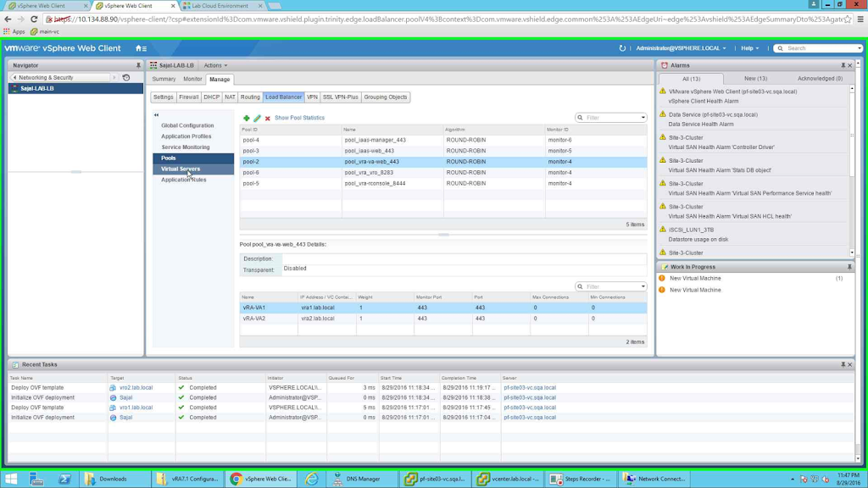This screenshot has width=868, height=488.
Task: Open Network Connections from the taskbar
Action: (654, 479)
